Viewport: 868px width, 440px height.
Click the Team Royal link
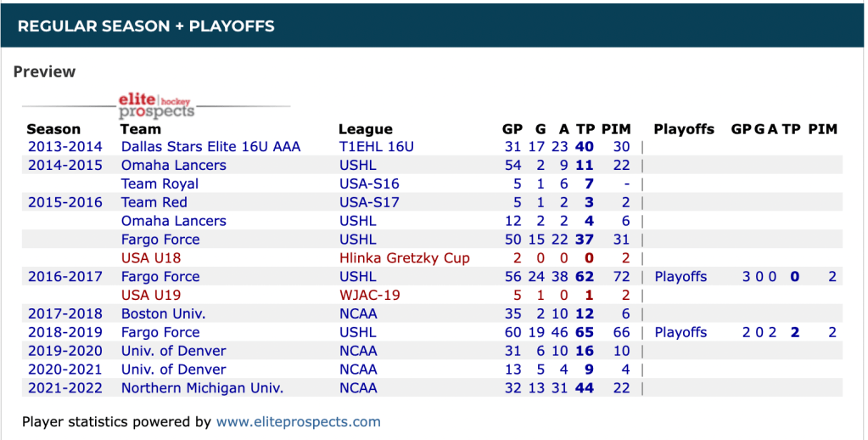coord(160,184)
